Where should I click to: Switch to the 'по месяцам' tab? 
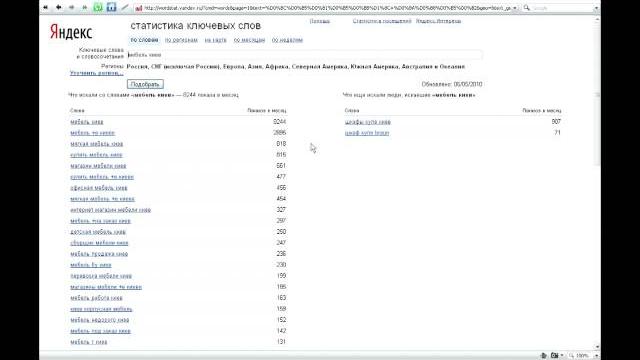[249, 40]
